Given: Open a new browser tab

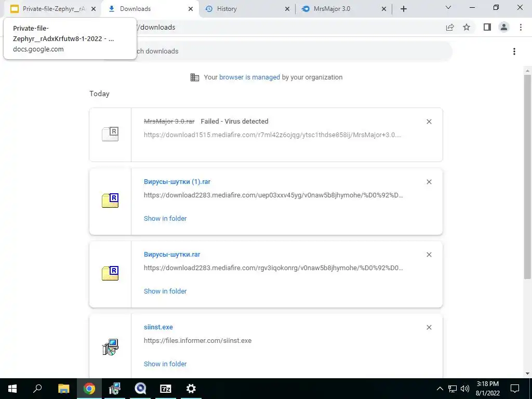Looking at the screenshot, I should 403,9.
